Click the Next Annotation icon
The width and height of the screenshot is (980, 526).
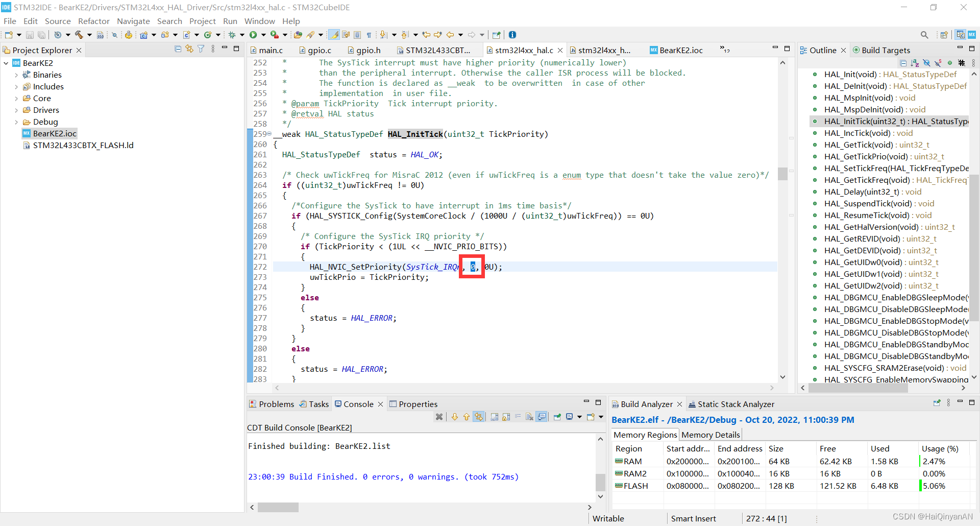coord(384,35)
